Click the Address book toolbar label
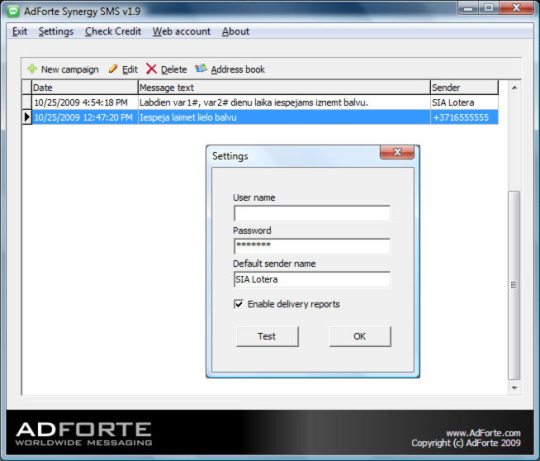 (x=238, y=70)
